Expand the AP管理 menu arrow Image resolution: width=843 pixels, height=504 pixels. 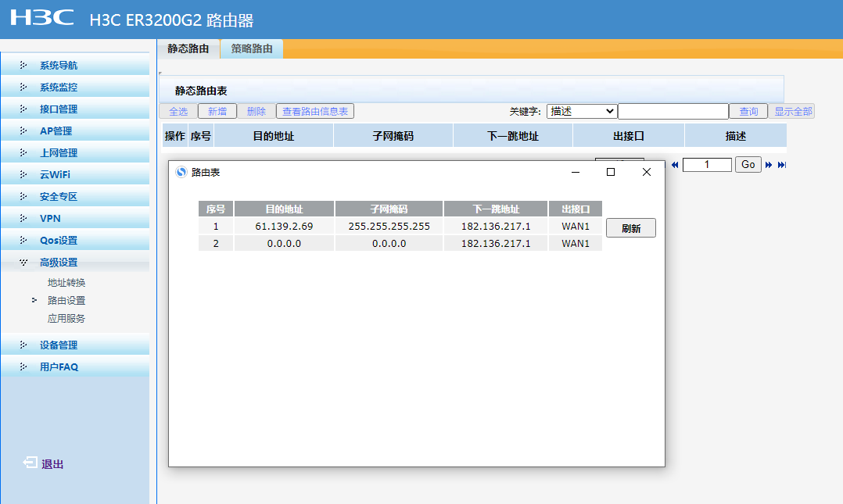click(23, 130)
